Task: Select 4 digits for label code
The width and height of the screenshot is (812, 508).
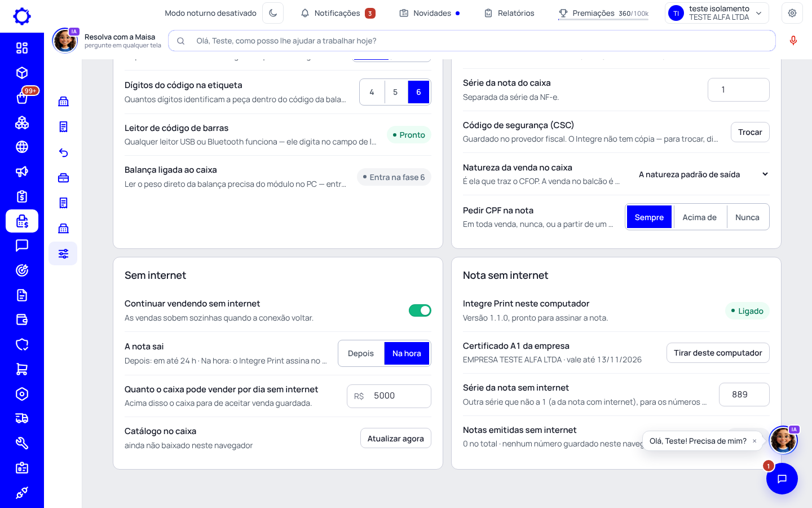Action: click(x=372, y=92)
